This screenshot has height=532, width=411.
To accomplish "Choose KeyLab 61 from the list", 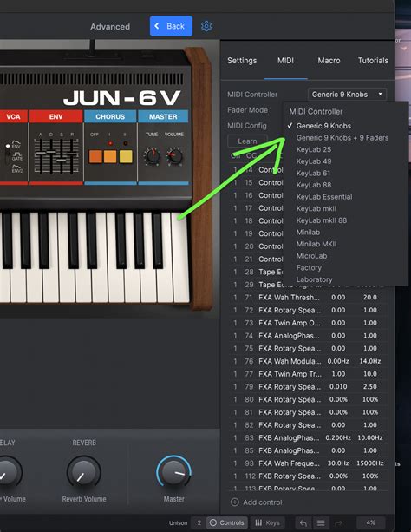I will click(x=313, y=174).
